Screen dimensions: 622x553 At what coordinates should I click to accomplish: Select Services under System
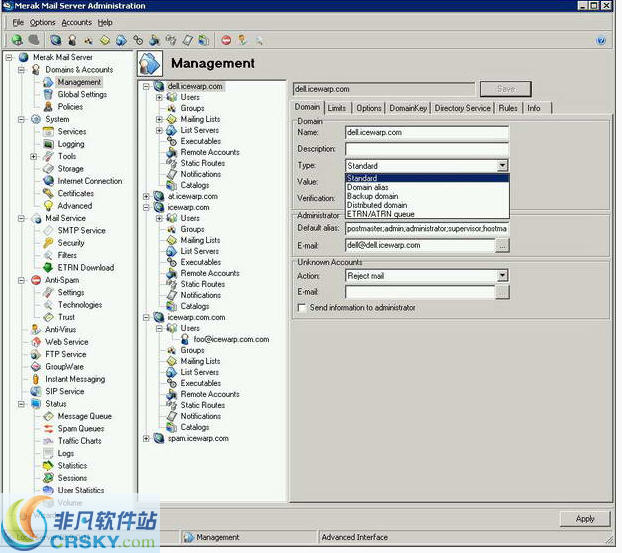[x=72, y=131]
